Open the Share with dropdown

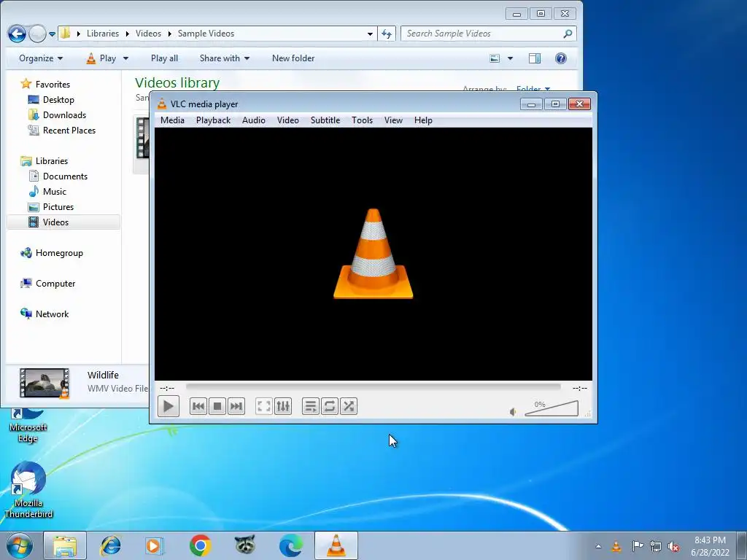[225, 58]
